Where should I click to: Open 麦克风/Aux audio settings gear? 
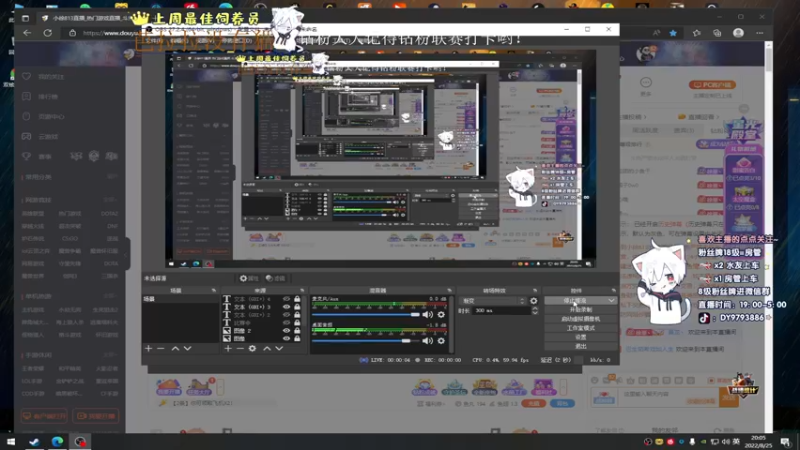click(441, 315)
